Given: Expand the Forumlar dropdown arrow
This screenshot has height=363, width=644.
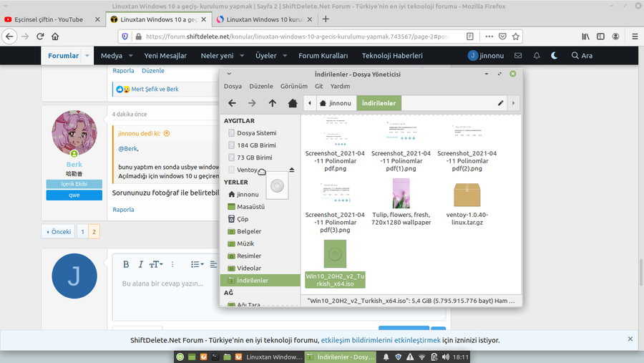Looking at the screenshot, I should pyautogui.click(x=87, y=56).
